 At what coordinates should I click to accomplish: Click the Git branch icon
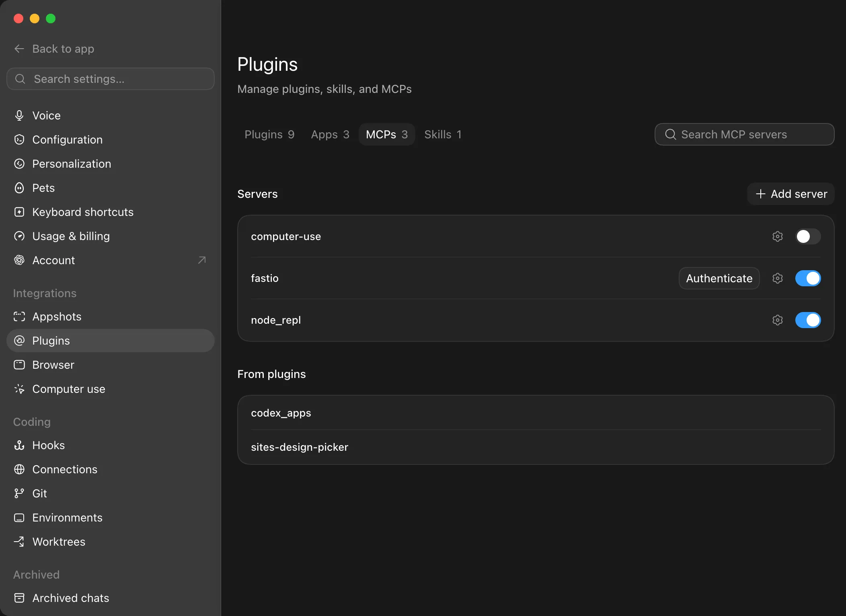19,493
